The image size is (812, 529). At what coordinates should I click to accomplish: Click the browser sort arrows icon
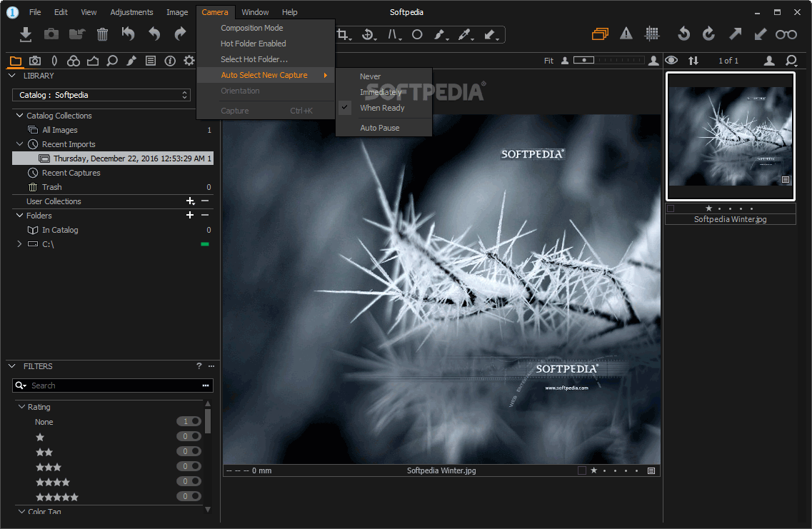click(x=693, y=61)
